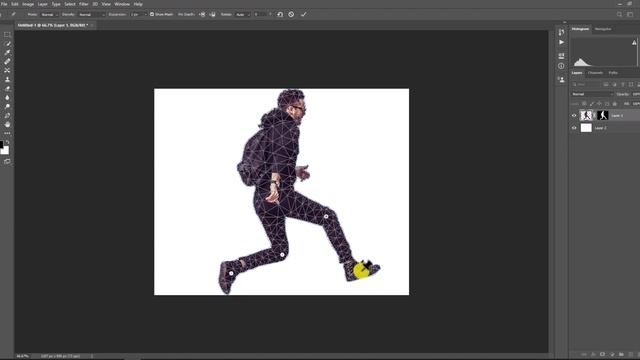Image resolution: width=640 pixels, height=360 pixels.
Task: Open the Density dropdown in options bar
Action: [91, 14]
